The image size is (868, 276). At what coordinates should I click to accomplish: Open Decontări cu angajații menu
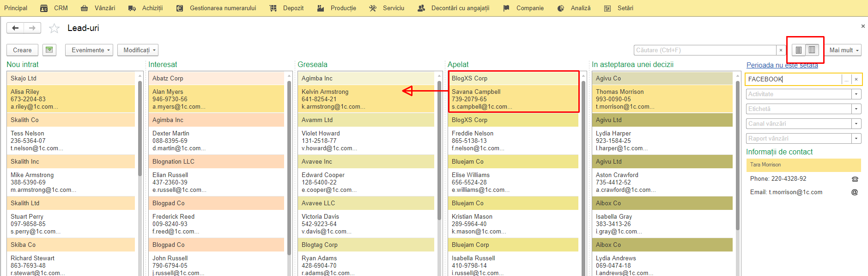pyautogui.click(x=453, y=8)
